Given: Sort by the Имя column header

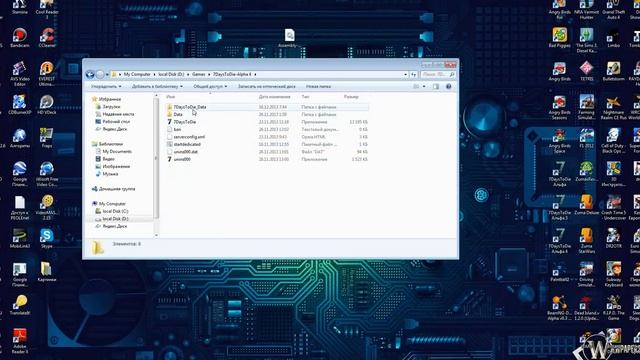Looking at the screenshot, I should (x=171, y=97).
